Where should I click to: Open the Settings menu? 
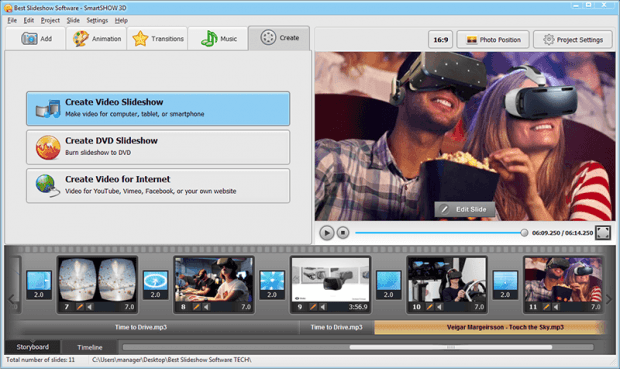pyautogui.click(x=97, y=20)
